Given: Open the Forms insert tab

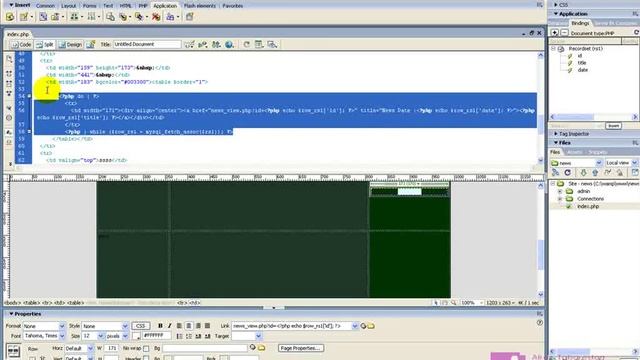Looking at the screenshot, I should (x=89, y=6).
